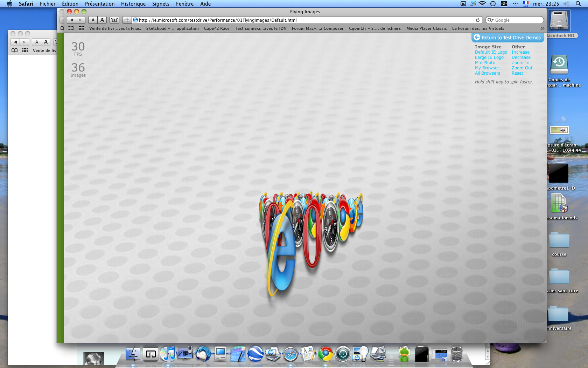Click Decrease to remove images

pos(521,57)
